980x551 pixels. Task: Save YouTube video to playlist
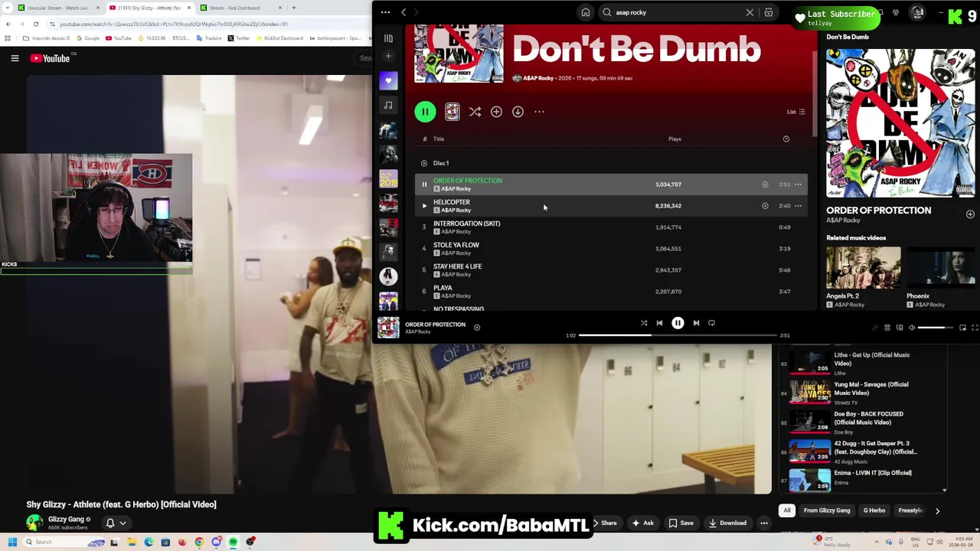(x=681, y=523)
